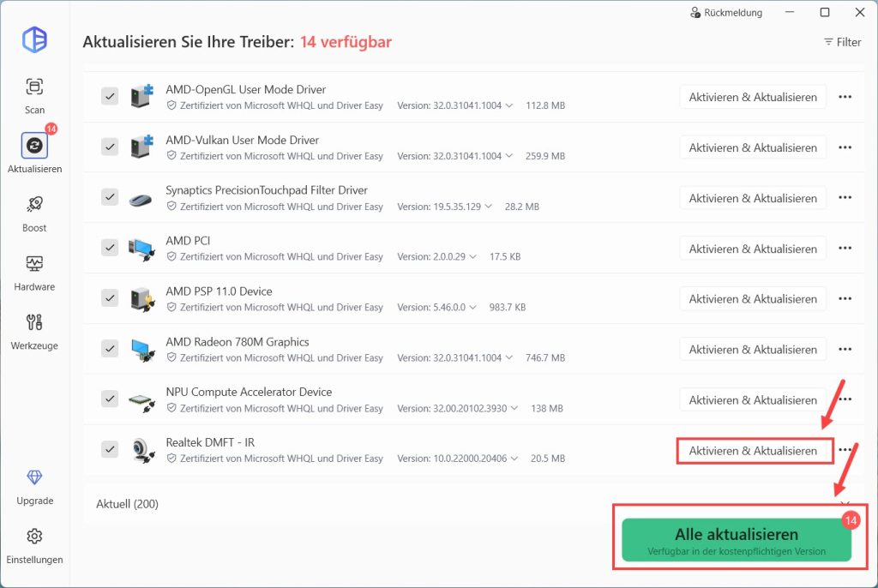Click Aktivieren & Aktualisieren for AMD PSP 11.0
Image resolution: width=878 pixels, height=588 pixels.
point(753,298)
